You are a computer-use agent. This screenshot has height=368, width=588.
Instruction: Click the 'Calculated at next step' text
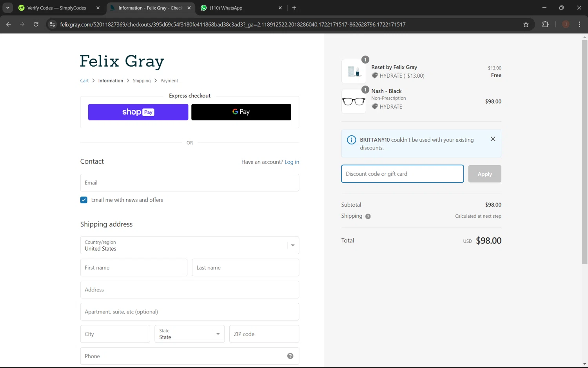[x=478, y=216]
